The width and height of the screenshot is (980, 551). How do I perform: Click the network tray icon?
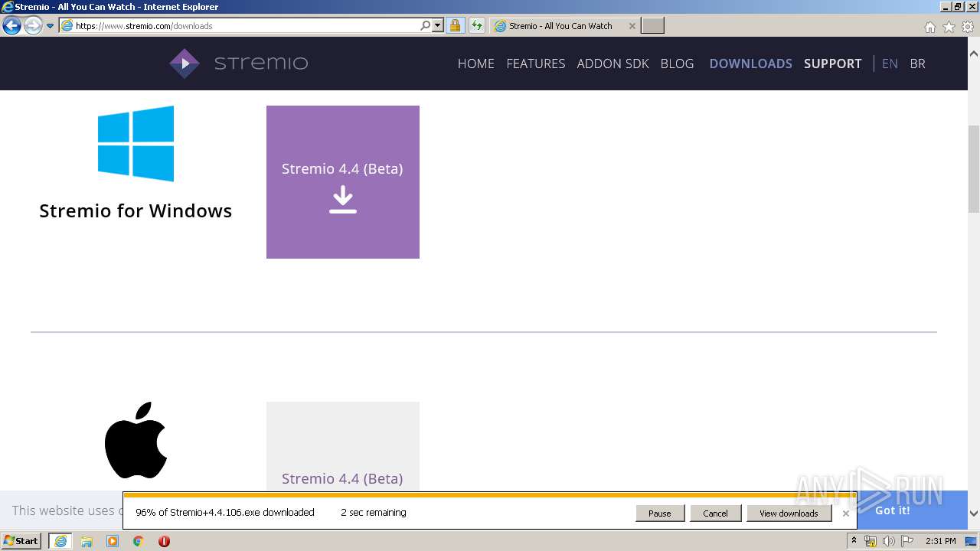871,541
